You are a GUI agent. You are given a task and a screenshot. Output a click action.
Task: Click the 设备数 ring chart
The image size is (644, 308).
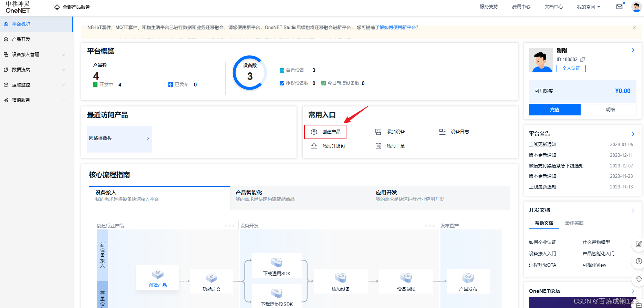pos(250,73)
